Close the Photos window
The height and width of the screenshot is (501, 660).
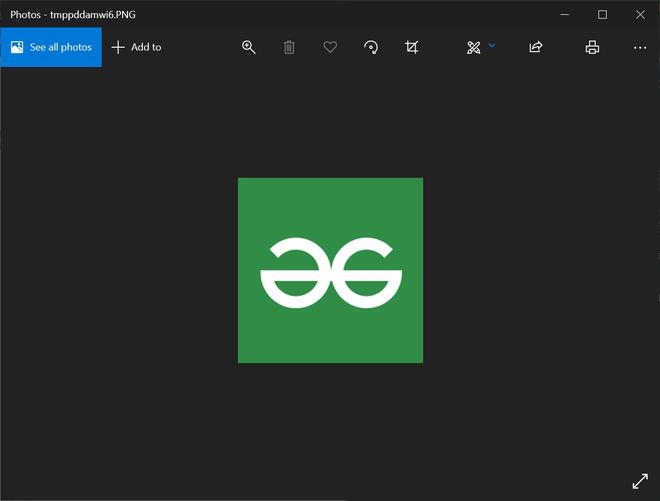coord(640,14)
